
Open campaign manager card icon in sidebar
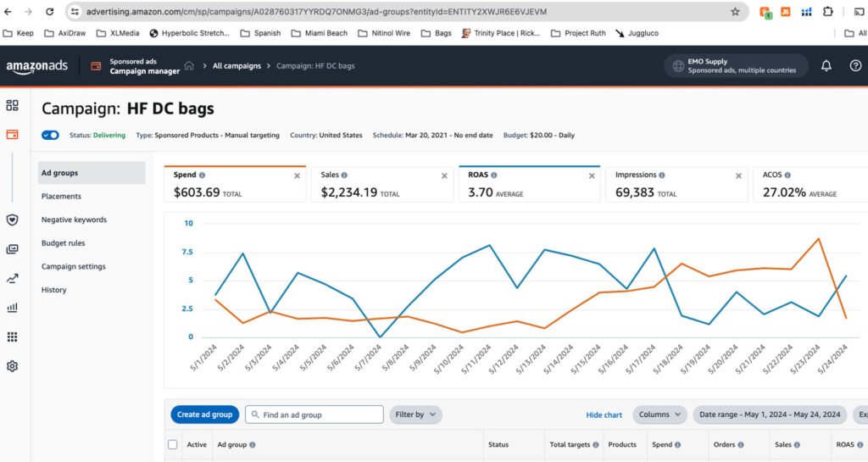coord(12,135)
